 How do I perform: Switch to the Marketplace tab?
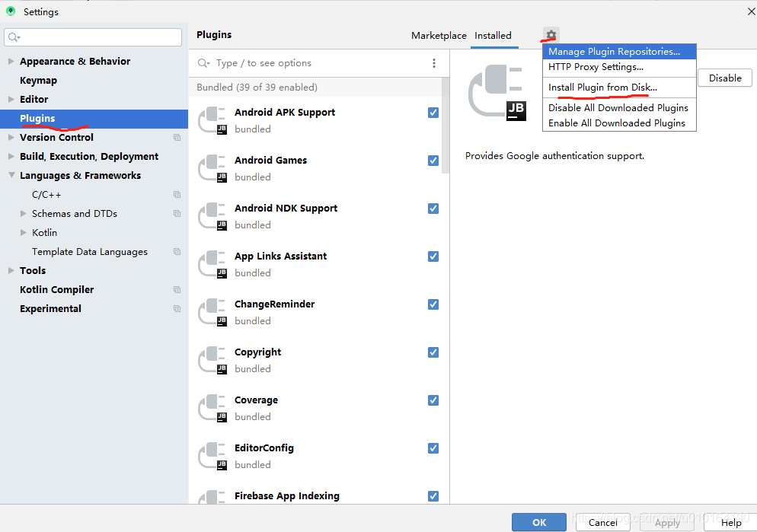click(439, 35)
